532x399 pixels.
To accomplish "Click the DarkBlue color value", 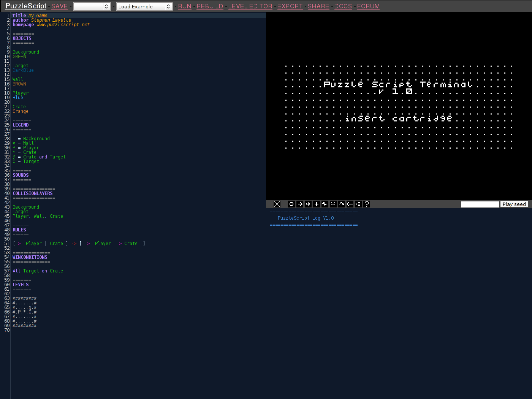I will pos(23,70).
